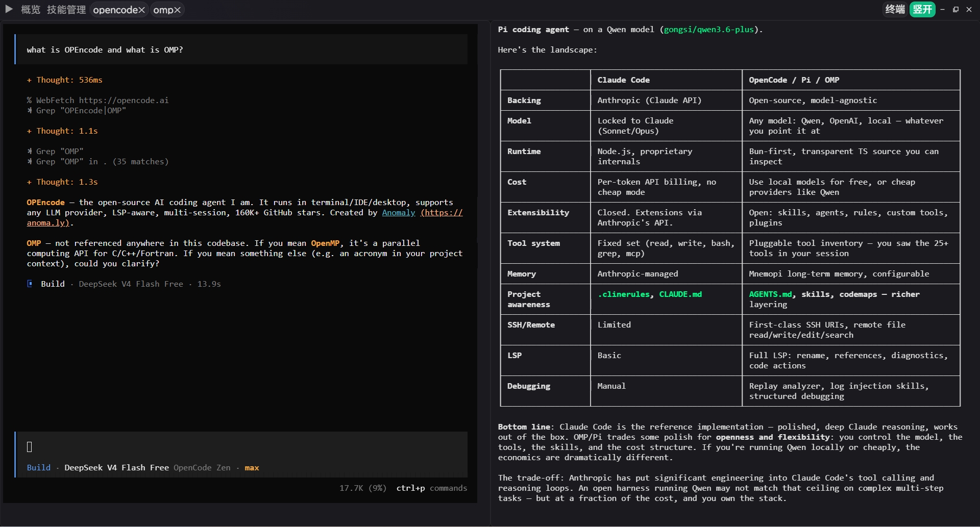Screen dimensions: 980x527
Task: Select 'DeepSeek V4 Flash Free' model in prompt footer
Action: click(116, 468)
